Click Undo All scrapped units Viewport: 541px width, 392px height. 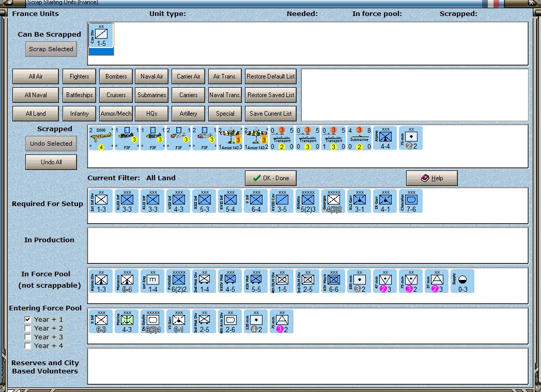(x=51, y=162)
